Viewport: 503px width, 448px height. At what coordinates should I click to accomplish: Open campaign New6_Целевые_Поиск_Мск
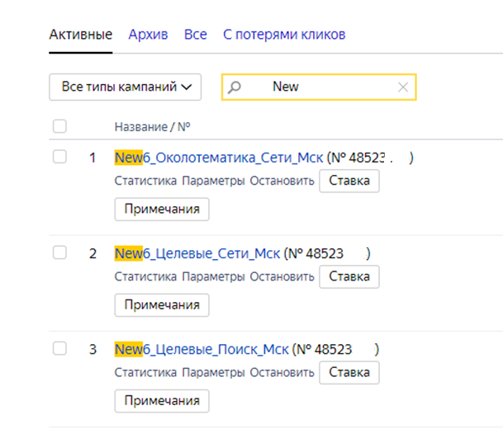click(x=201, y=349)
